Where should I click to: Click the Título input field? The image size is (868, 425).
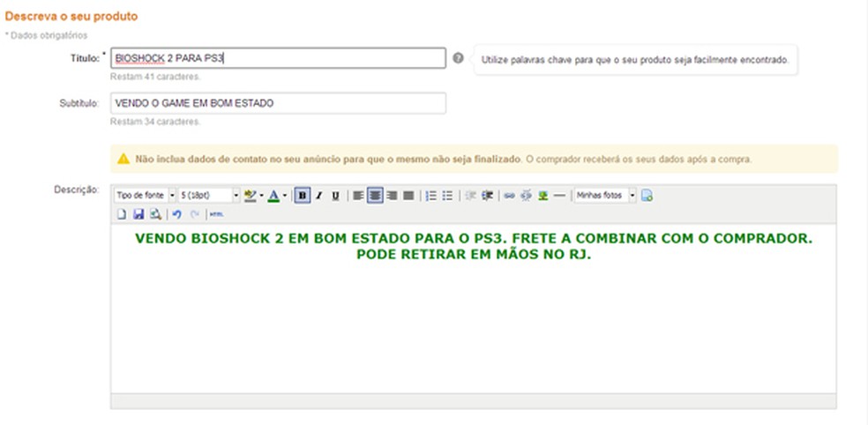click(x=278, y=58)
